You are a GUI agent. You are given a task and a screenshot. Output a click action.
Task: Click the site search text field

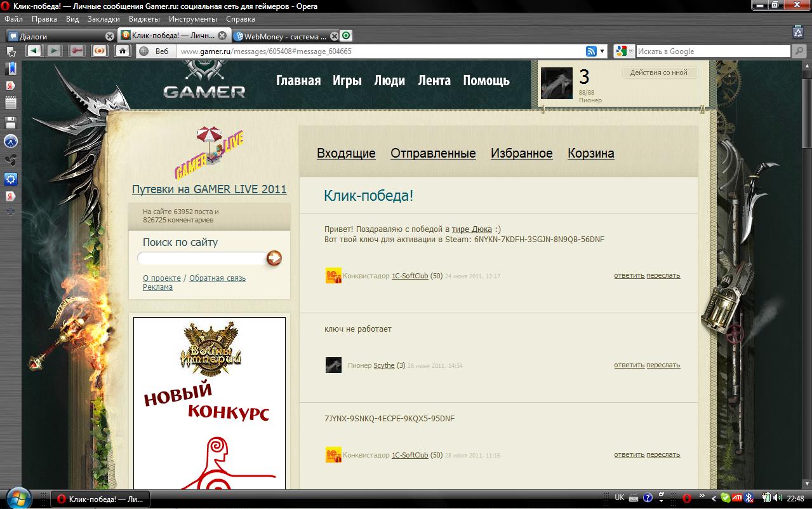coord(202,258)
